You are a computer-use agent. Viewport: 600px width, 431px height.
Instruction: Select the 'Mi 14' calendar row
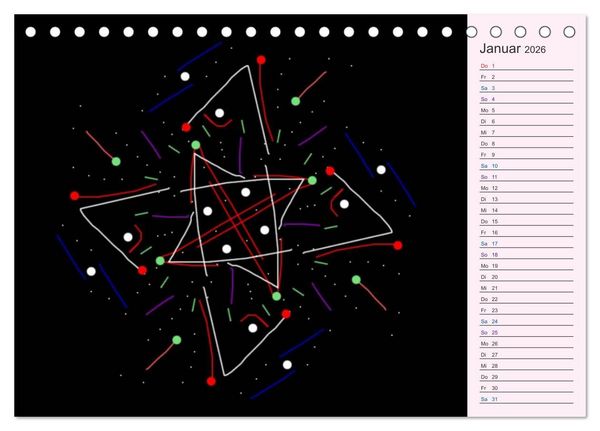point(527,210)
